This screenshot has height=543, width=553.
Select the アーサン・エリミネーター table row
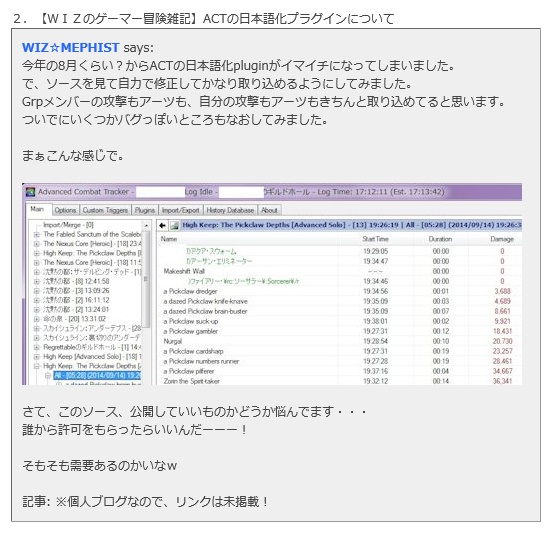[340, 262]
